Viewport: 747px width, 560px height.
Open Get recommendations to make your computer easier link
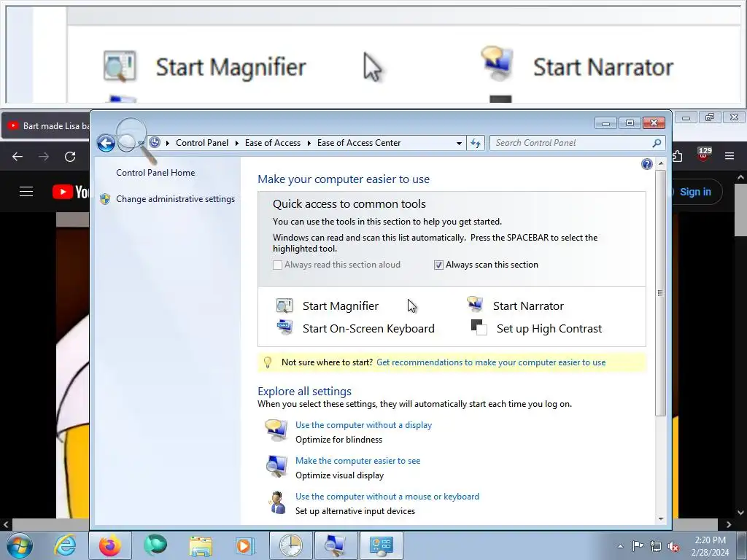[x=491, y=362]
